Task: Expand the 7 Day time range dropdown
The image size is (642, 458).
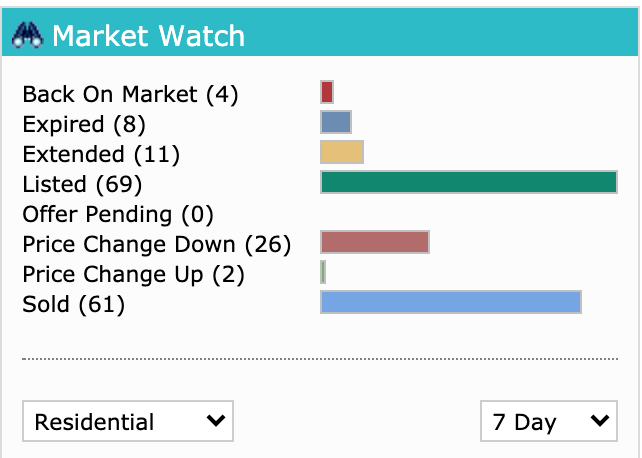Action: 549,421
